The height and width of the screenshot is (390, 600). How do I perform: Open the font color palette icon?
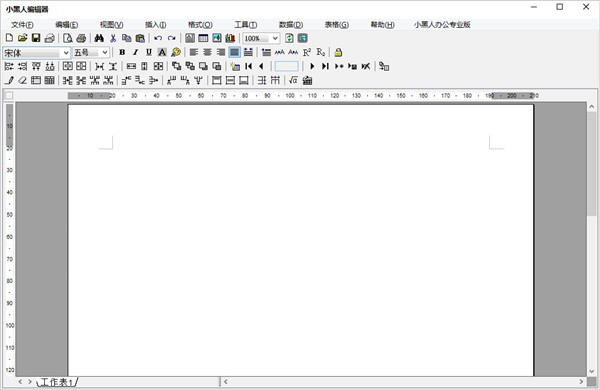pyautogui.click(x=176, y=52)
